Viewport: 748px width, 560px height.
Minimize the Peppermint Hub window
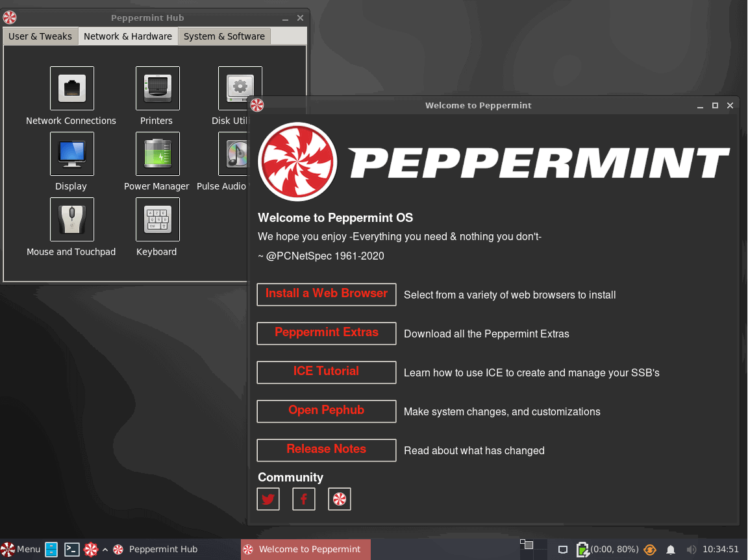(285, 18)
